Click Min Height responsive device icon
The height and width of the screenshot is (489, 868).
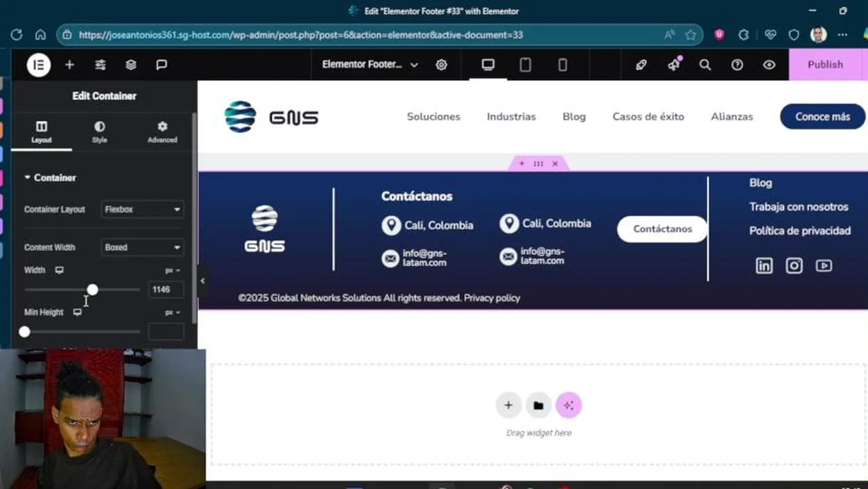click(77, 312)
